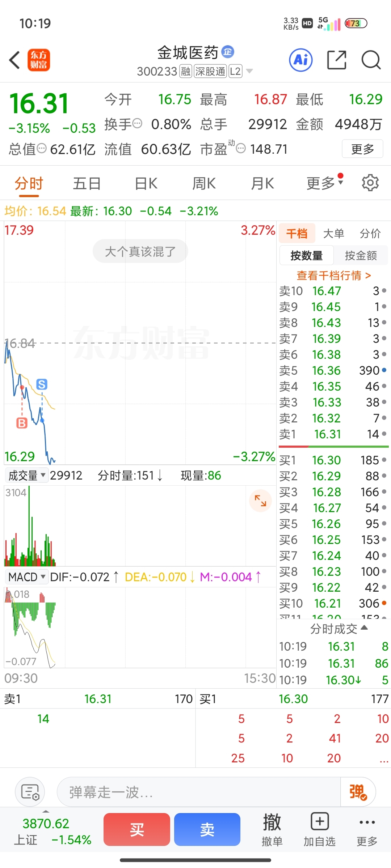Switch to 月K chart tab
The width and height of the screenshot is (391, 868).
(x=262, y=183)
